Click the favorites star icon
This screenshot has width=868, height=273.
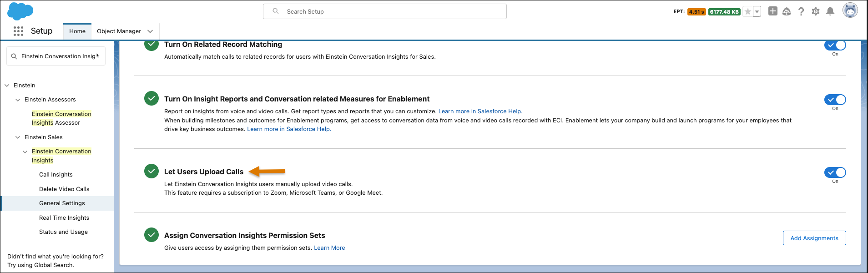[x=747, y=12]
